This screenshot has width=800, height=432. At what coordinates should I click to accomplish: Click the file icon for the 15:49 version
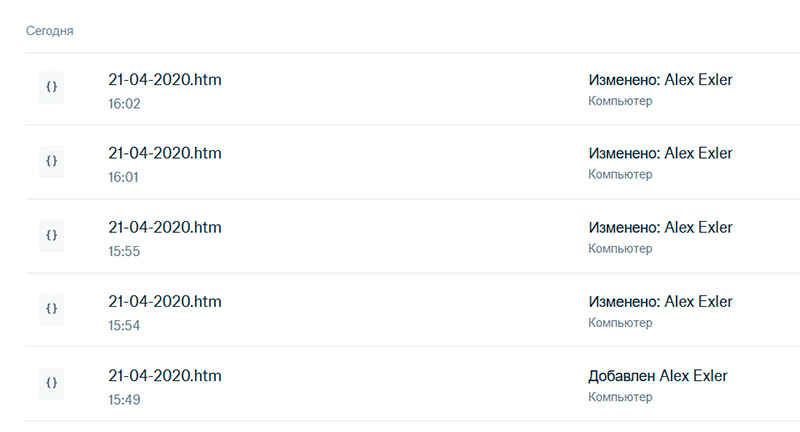[51, 383]
